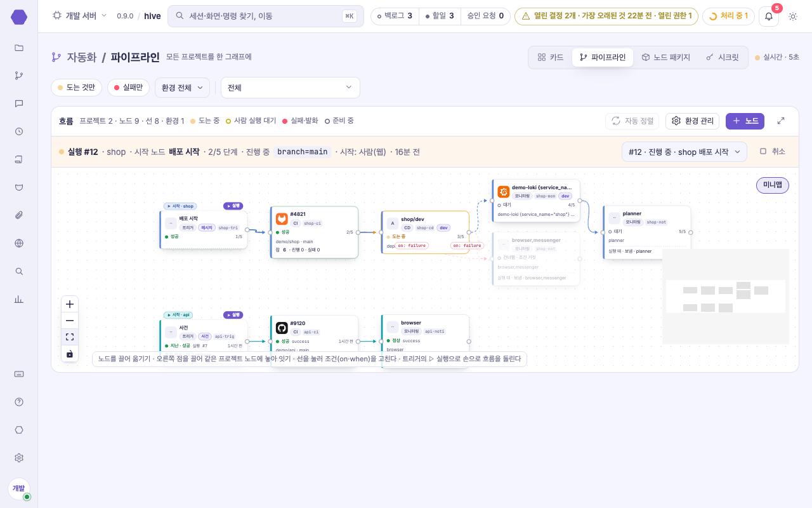Image resolution: width=812 pixels, height=508 pixels.
Task: Open the help question mark icon
Action: coord(19,402)
